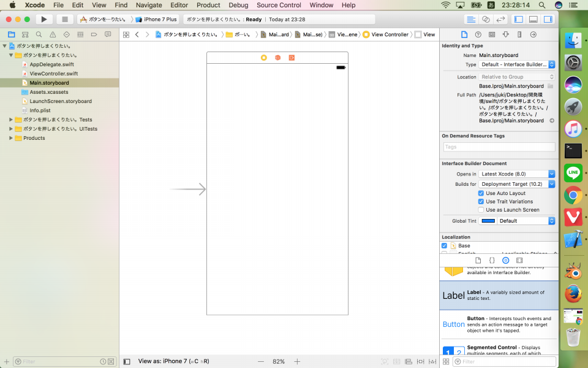The image size is (588, 368).
Task: Open the File Template library
Action: click(x=478, y=260)
